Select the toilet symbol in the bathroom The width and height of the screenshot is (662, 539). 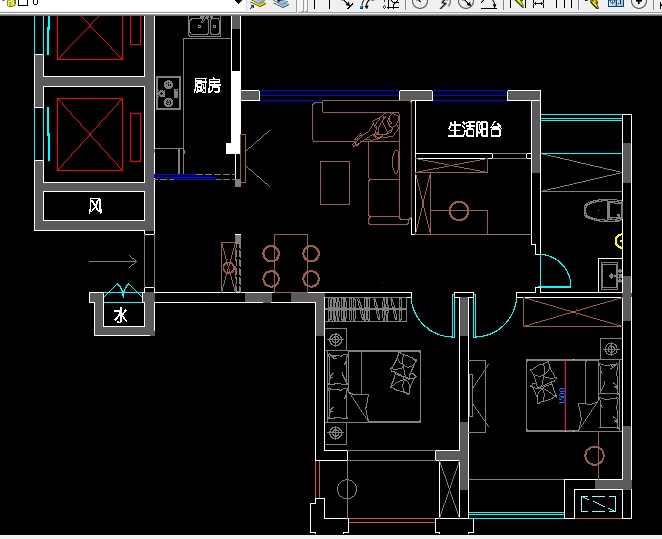click(x=603, y=210)
